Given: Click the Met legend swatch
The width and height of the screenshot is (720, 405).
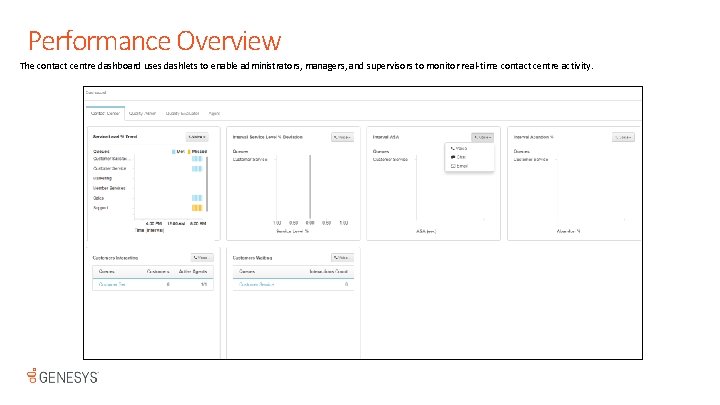Looking at the screenshot, I should (x=174, y=151).
